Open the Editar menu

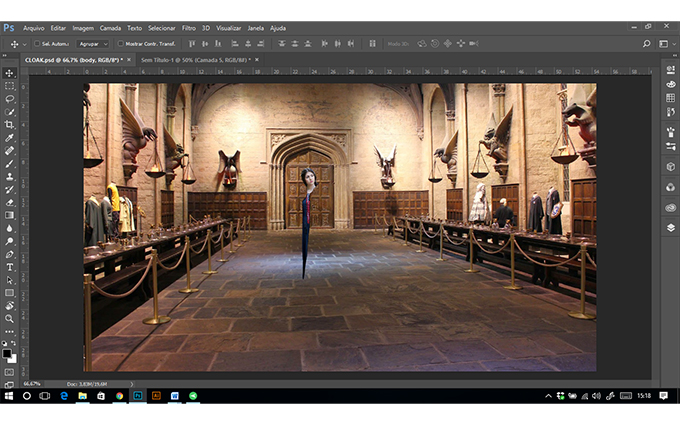pyautogui.click(x=58, y=28)
